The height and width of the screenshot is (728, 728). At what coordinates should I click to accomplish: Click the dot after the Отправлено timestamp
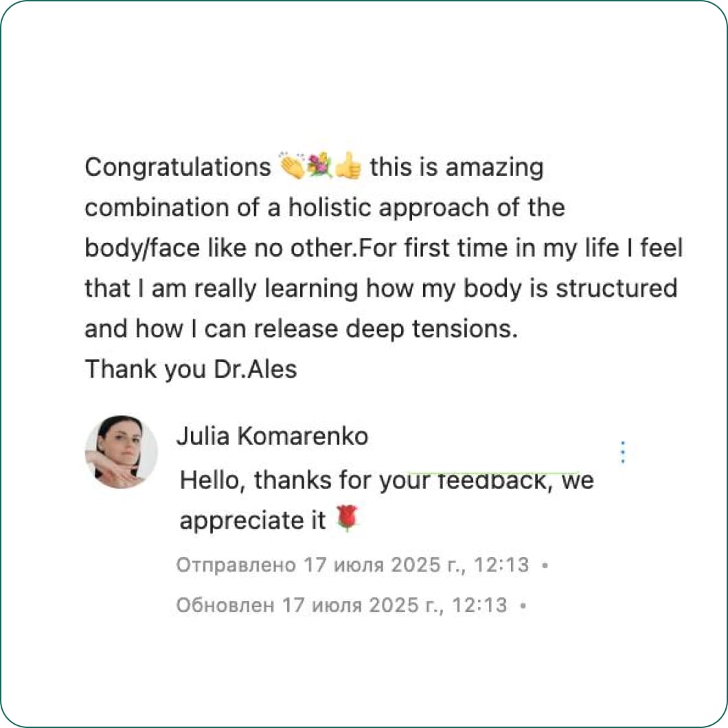point(545,566)
